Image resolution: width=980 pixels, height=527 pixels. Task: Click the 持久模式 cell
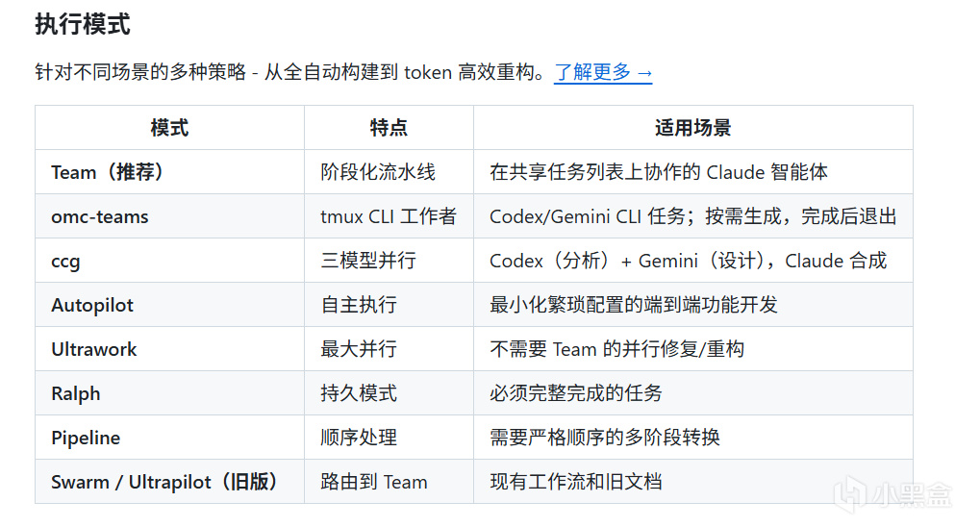pyautogui.click(x=389, y=393)
